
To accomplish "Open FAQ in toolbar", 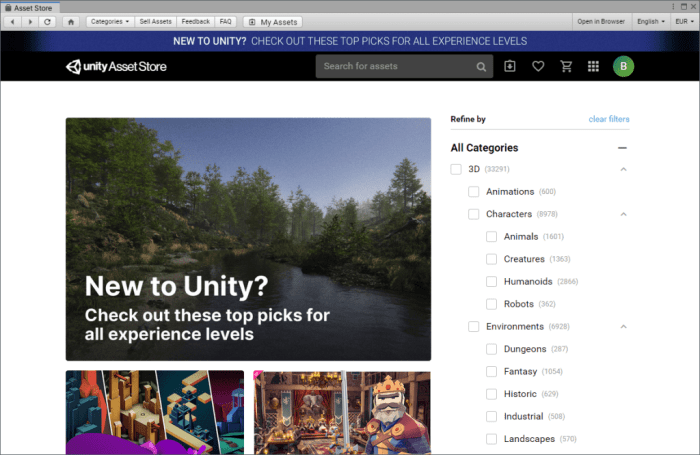I will coord(225,21).
